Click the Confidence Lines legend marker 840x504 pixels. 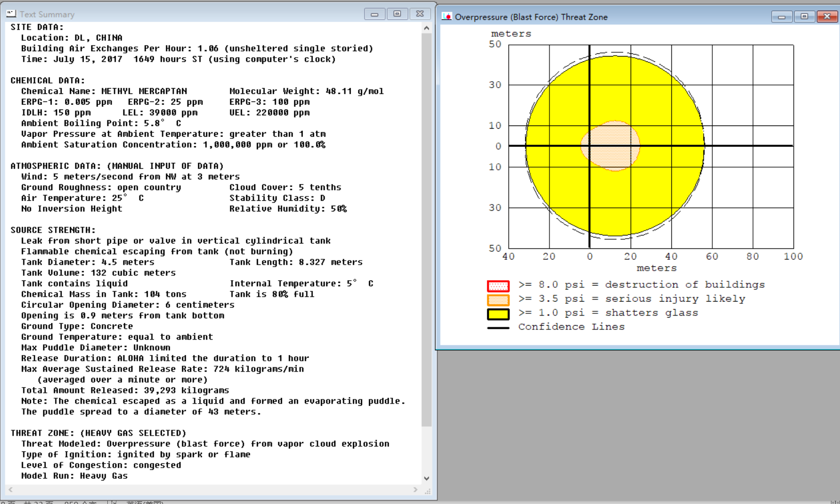[498, 328]
